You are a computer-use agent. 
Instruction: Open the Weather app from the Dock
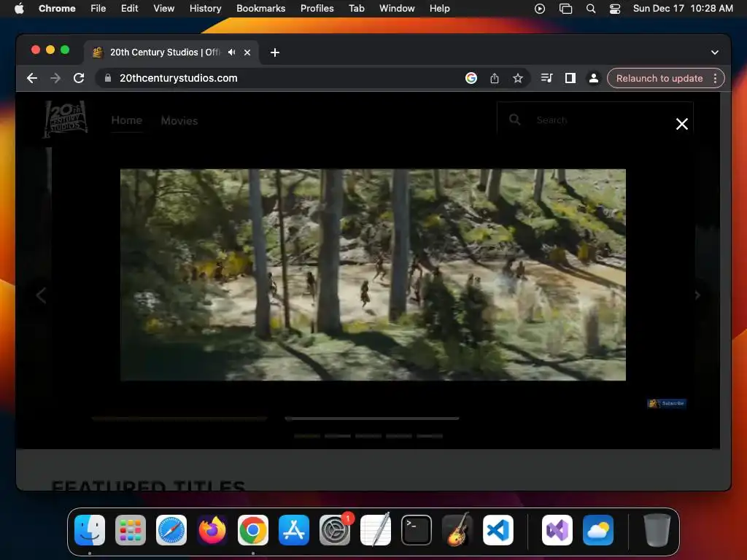coord(598,530)
